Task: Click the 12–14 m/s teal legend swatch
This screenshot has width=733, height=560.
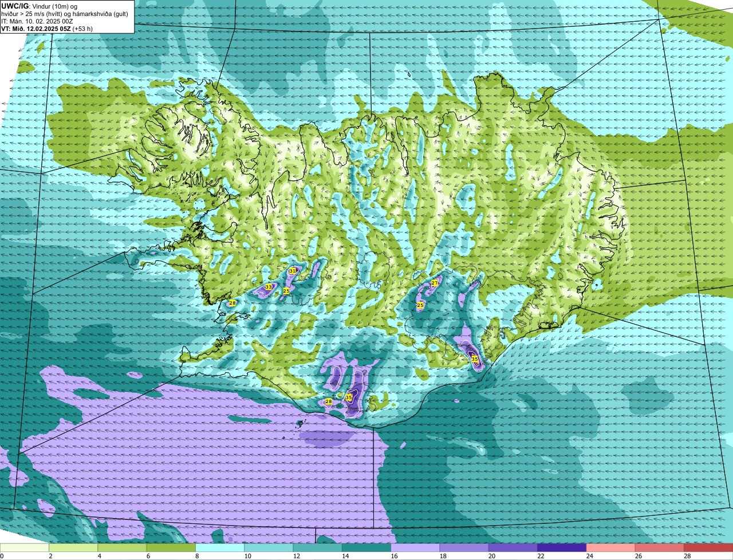Action: (x=318, y=548)
